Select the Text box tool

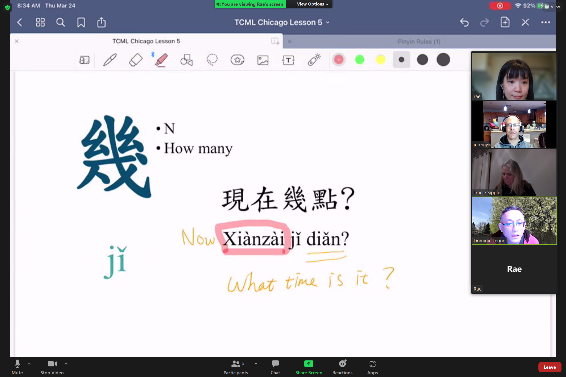tap(288, 60)
